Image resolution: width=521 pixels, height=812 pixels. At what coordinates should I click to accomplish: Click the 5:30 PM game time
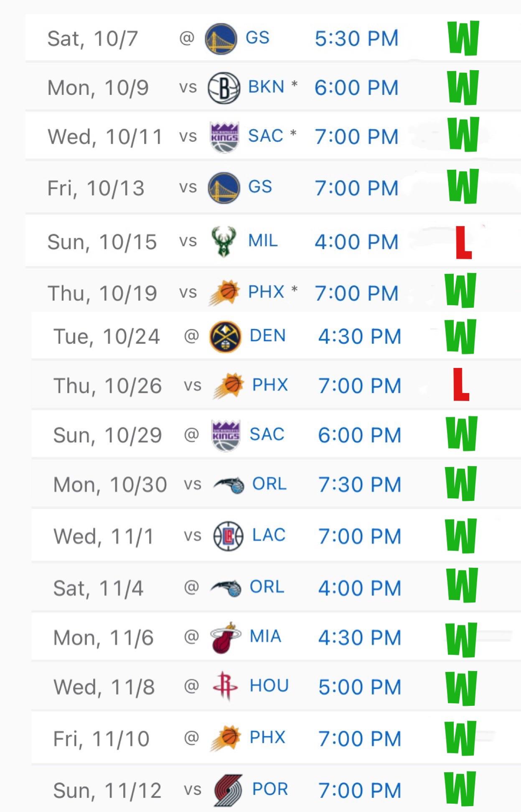point(356,38)
